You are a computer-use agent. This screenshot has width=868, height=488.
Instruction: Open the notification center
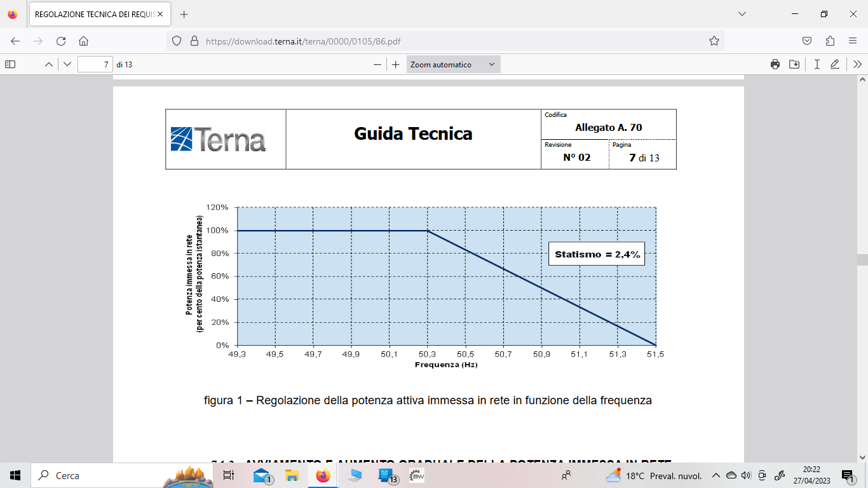click(x=847, y=475)
